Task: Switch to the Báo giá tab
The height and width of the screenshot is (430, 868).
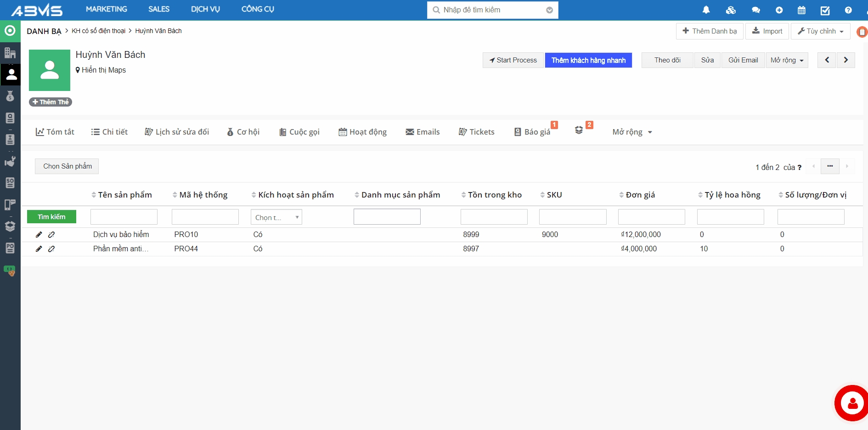Action: click(x=532, y=132)
